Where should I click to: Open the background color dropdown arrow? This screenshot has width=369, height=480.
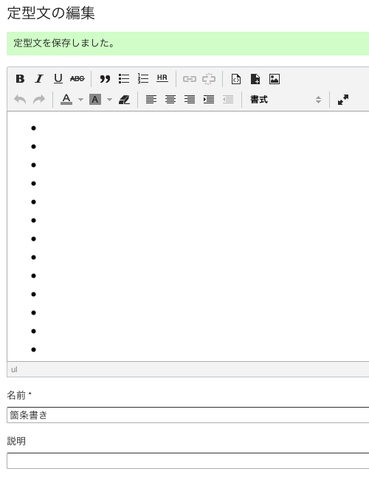110,99
